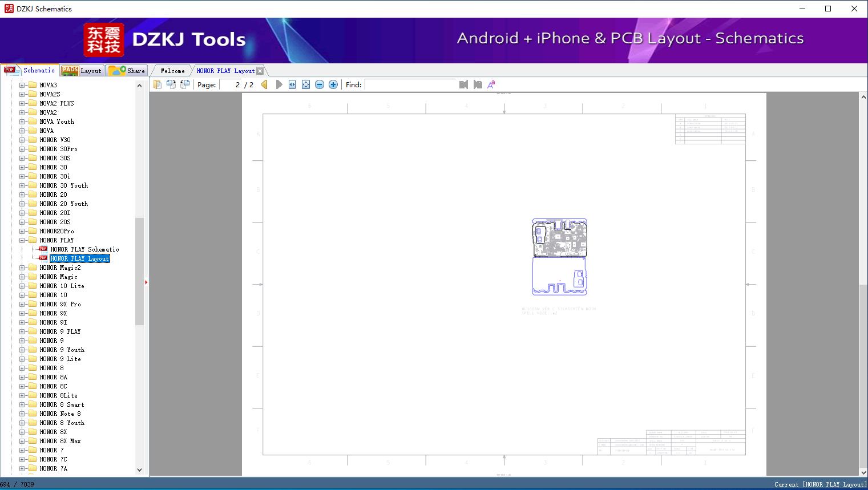Click tree scrollbar down arrow
868x490 pixels.
pos(139,470)
